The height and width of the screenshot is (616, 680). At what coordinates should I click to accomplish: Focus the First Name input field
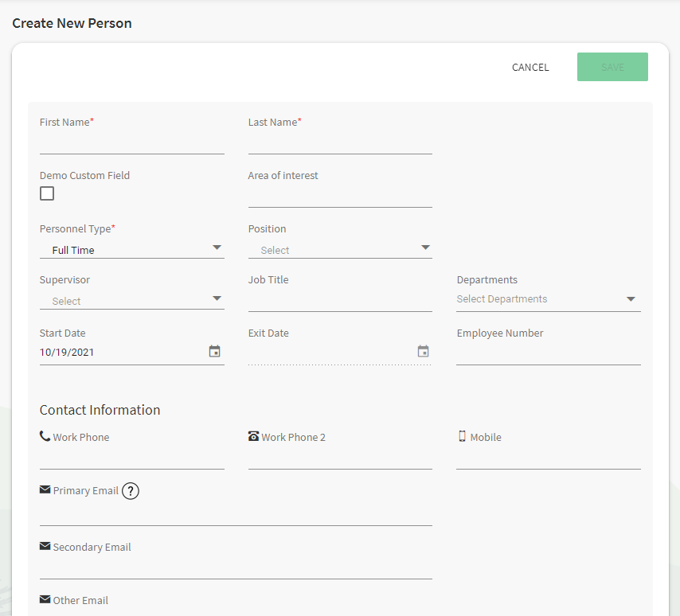pyautogui.click(x=132, y=144)
